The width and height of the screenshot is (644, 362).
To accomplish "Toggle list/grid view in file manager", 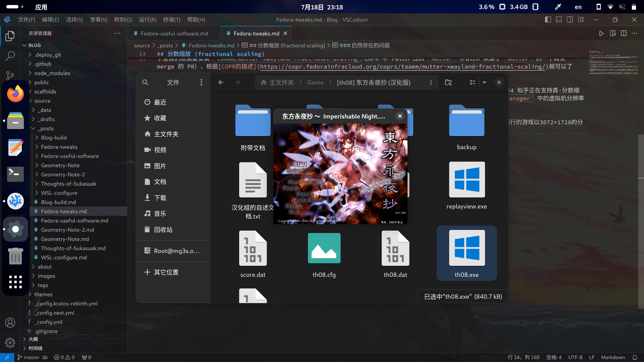I will coord(473,82).
